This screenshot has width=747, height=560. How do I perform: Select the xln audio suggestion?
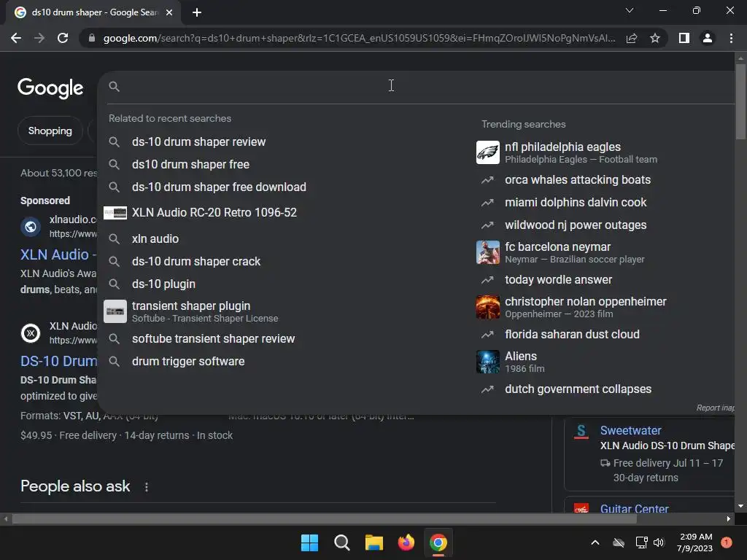(x=155, y=238)
